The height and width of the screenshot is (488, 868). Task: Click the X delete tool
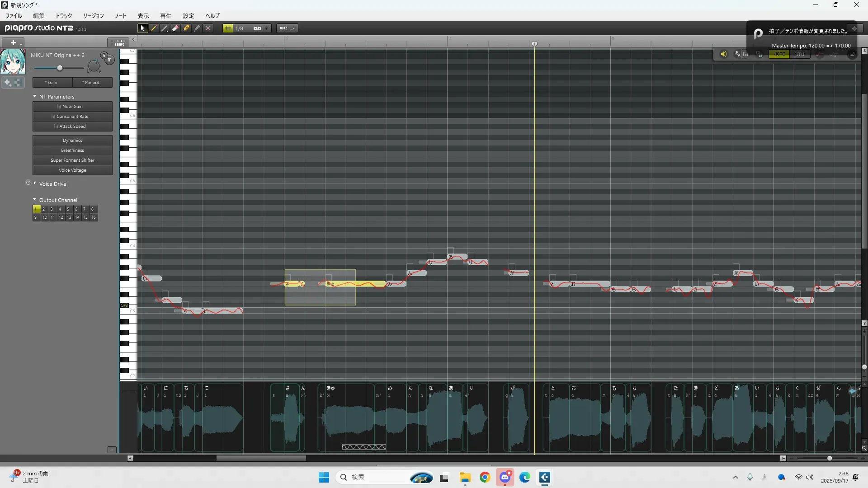208,28
